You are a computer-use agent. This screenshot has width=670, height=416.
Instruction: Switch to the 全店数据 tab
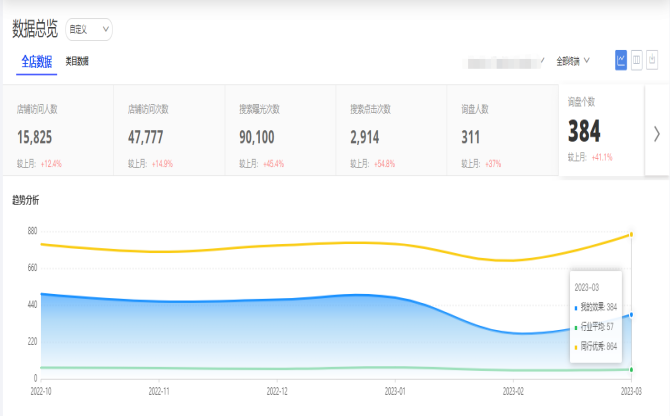[38, 61]
